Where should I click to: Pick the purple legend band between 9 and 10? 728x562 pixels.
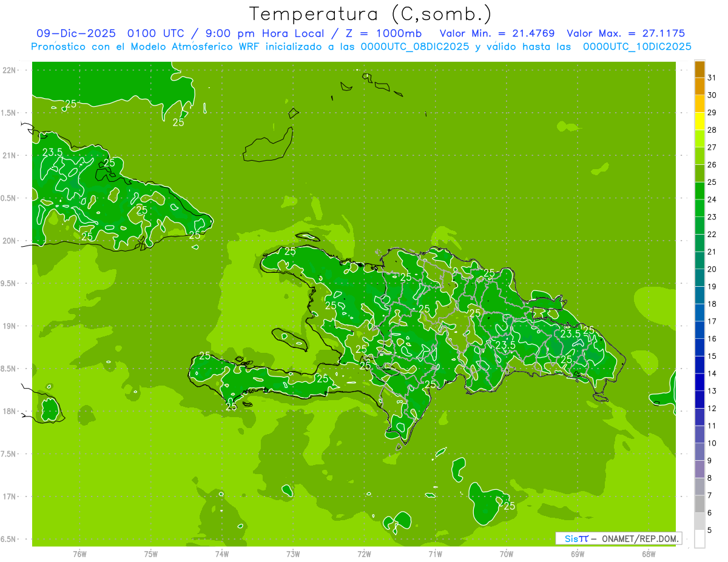pyautogui.click(x=699, y=452)
